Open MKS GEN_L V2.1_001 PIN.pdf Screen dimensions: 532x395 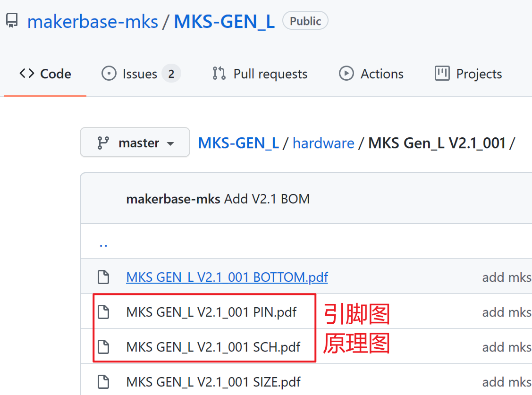[x=211, y=312]
